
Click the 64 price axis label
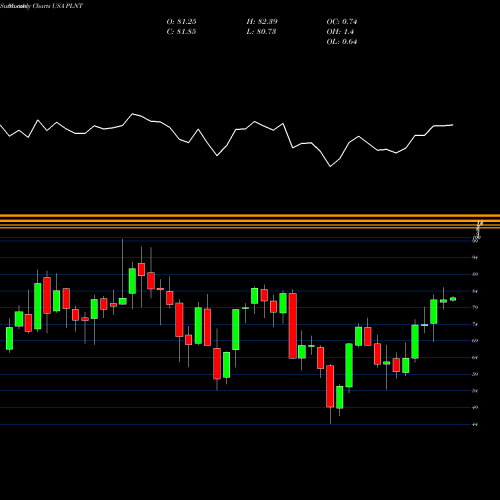[475, 357]
